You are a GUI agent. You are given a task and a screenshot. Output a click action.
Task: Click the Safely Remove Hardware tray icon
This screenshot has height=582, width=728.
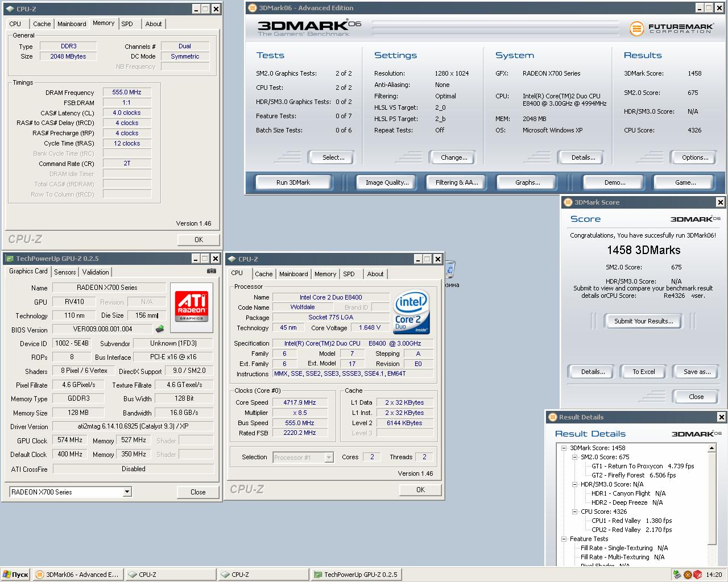click(677, 575)
